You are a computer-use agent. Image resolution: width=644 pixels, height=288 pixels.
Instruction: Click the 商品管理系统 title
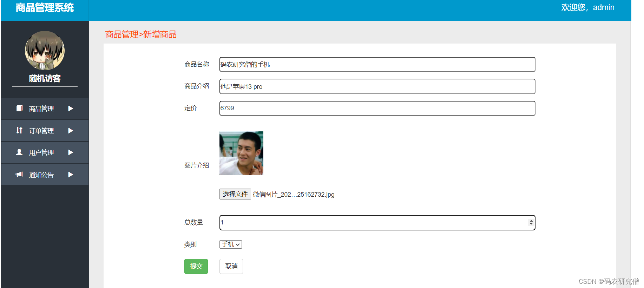45,8
